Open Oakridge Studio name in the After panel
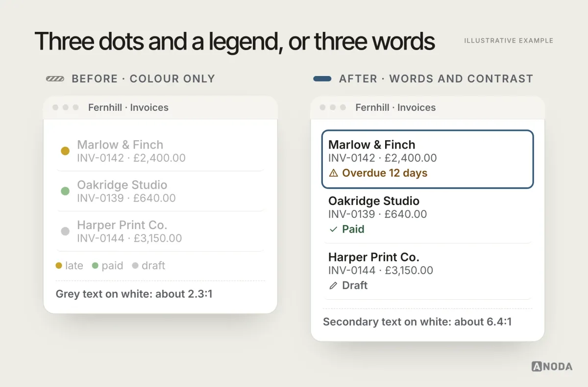Viewport: 588px width, 387px height. 374,201
